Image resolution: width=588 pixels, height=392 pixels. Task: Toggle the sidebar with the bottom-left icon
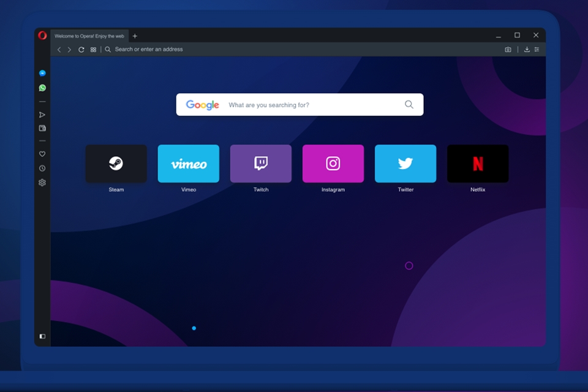(42, 336)
